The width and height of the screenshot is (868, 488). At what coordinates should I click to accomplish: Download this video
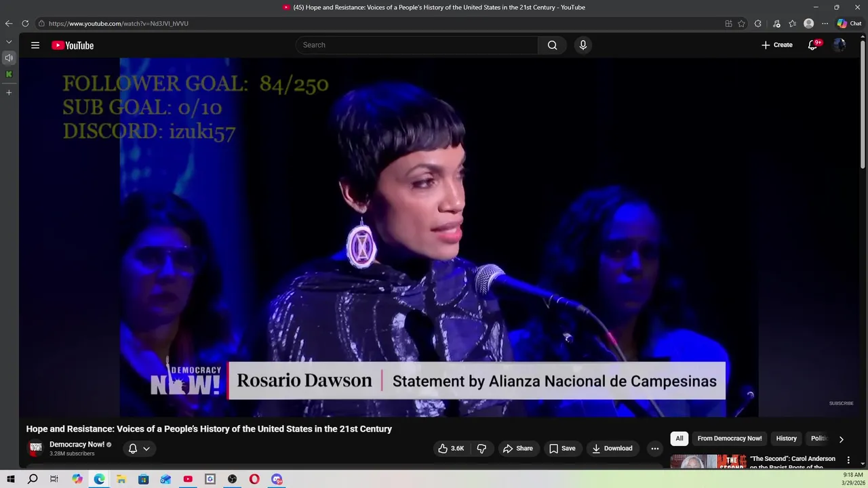(x=612, y=448)
